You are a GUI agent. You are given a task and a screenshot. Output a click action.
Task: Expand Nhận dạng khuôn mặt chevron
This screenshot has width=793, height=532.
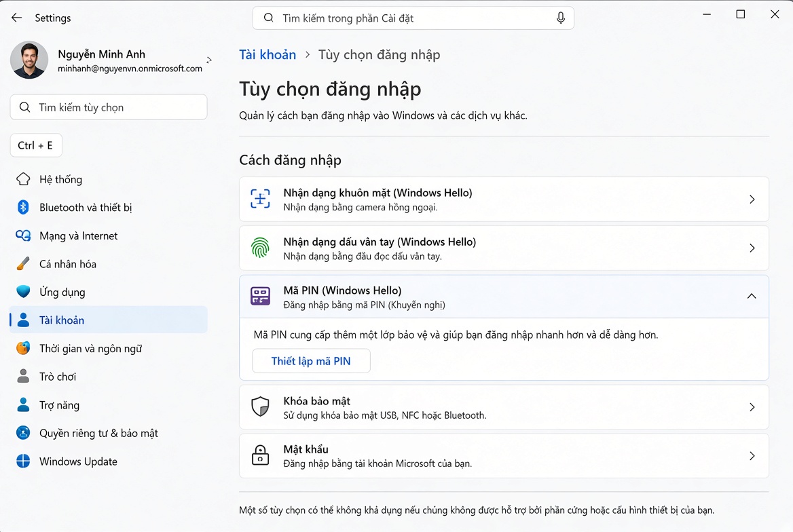pyautogui.click(x=752, y=199)
